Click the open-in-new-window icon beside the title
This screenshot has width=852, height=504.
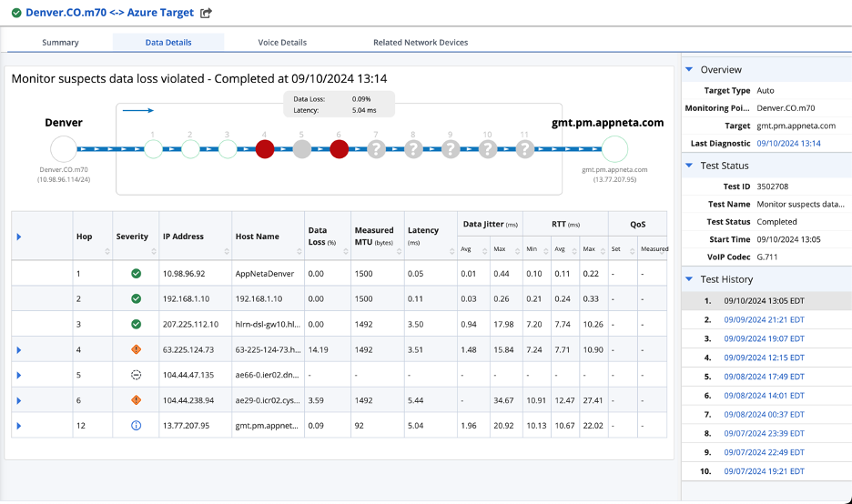[x=206, y=13]
